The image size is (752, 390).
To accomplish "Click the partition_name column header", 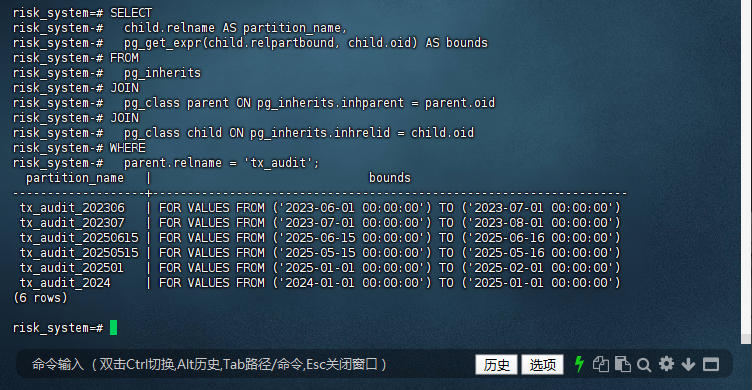I will coord(75,178).
